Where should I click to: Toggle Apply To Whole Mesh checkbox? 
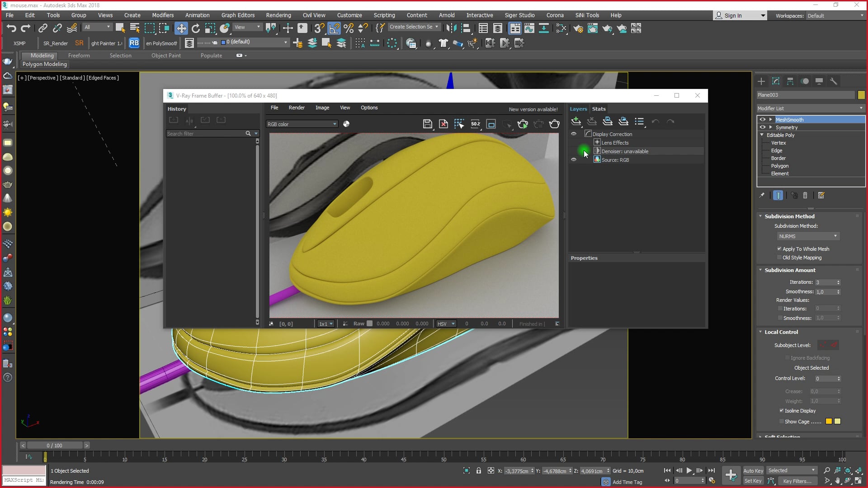pos(779,249)
